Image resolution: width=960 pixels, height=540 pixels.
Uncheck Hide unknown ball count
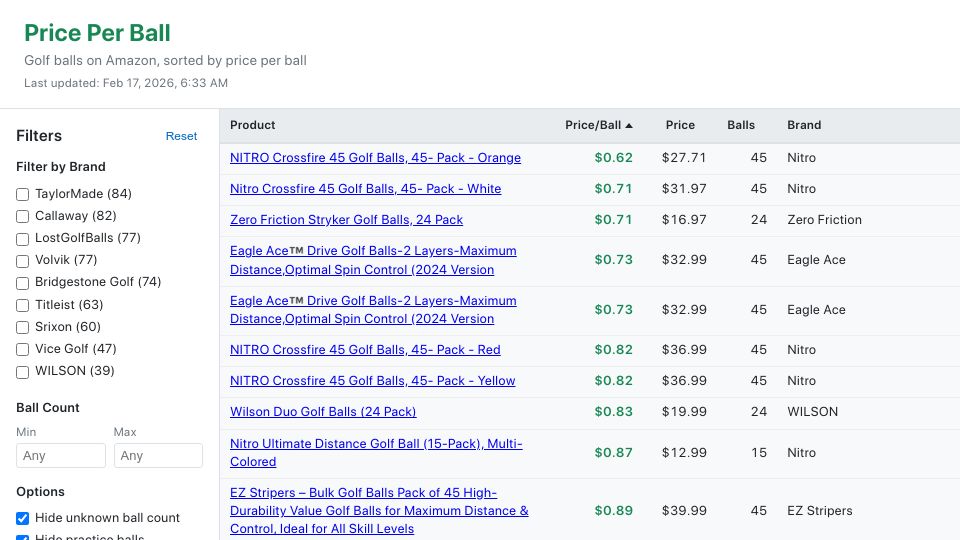coord(23,518)
